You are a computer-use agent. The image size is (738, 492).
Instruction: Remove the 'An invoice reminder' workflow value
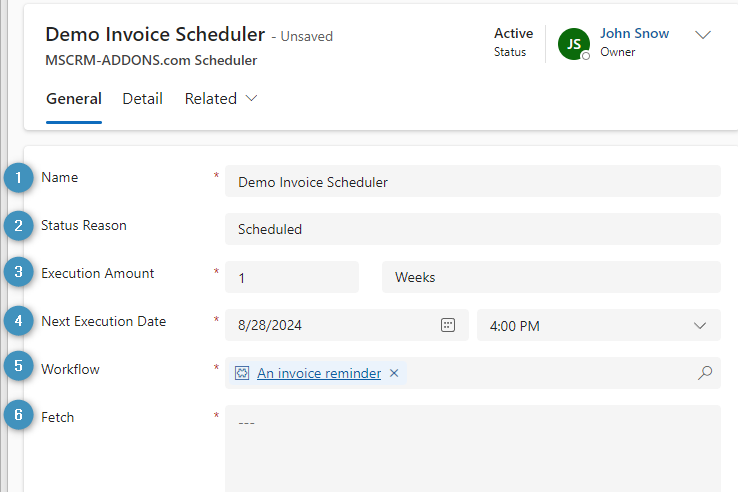[x=394, y=373]
